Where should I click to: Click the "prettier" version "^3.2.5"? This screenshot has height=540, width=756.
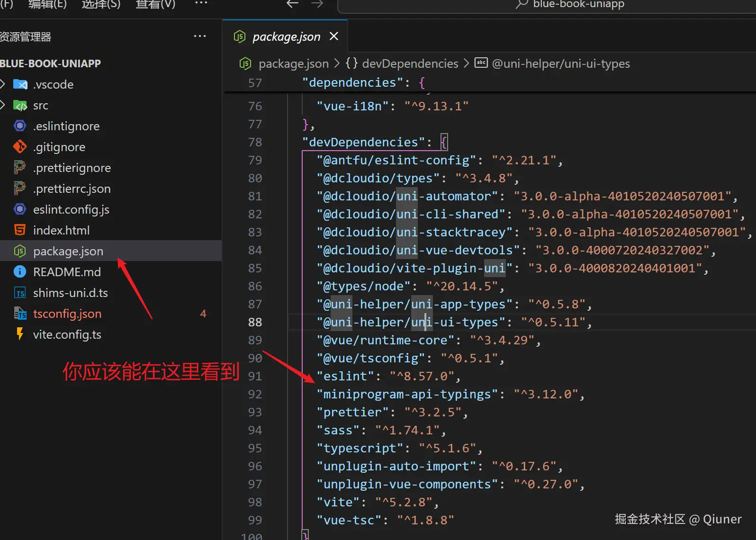tap(432, 412)
